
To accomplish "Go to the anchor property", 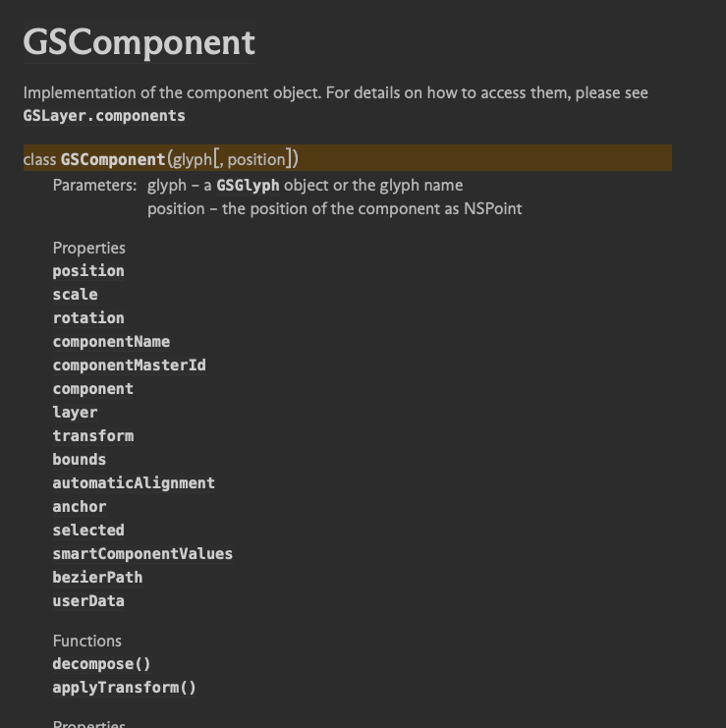I will pos(80,507).
